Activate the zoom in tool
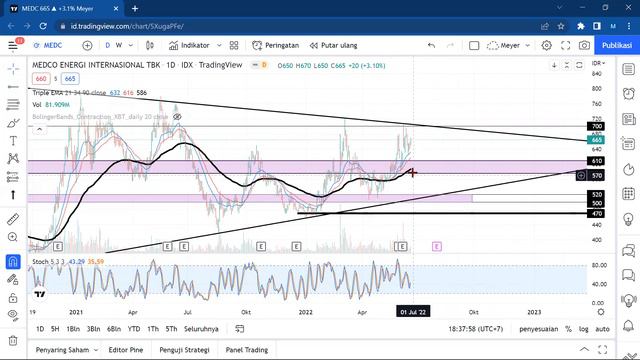Image resolution: width=640 pixels, height=360 pixels. [13, 237]
